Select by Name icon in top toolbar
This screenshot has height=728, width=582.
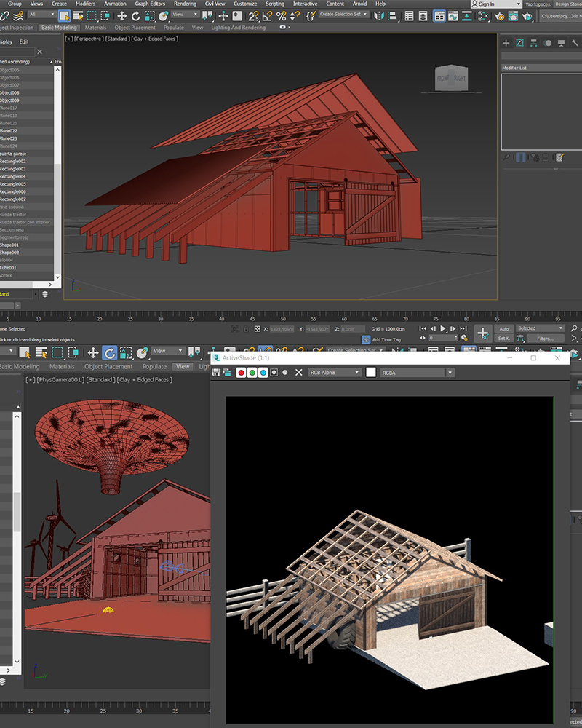coord(78,16)
